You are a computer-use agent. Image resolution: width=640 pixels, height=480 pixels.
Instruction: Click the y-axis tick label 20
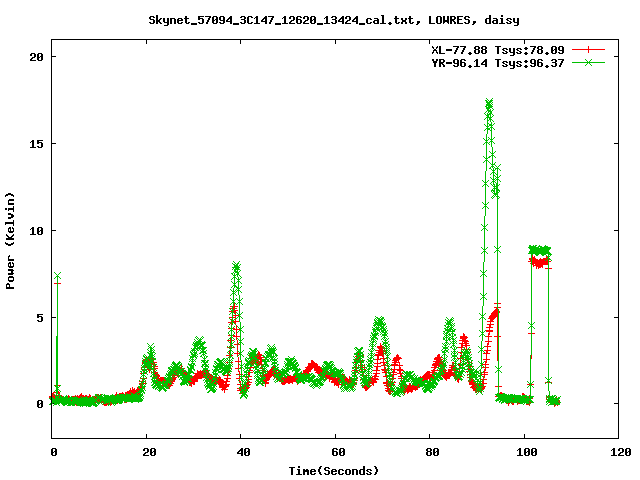click(x=37, y=57)
